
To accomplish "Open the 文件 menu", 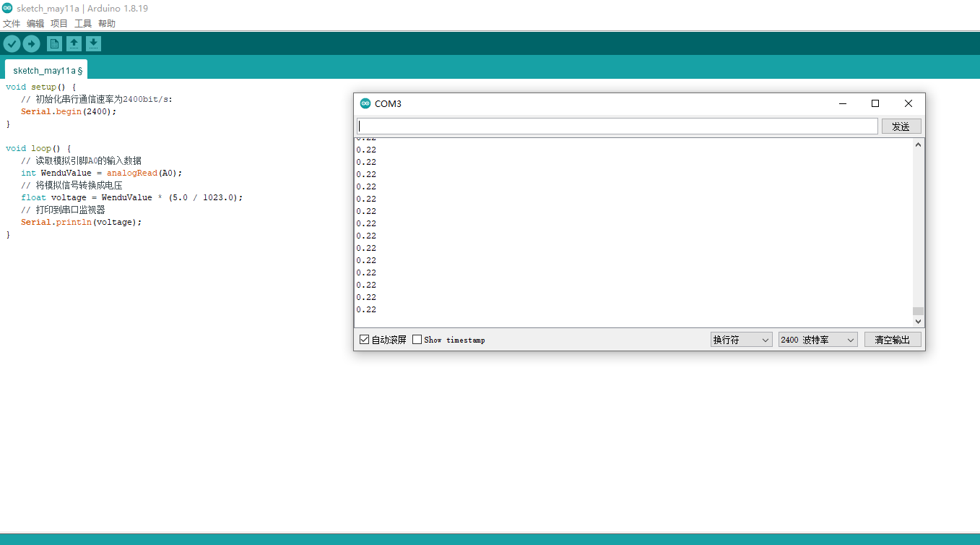I will click(x=12, y=24).
